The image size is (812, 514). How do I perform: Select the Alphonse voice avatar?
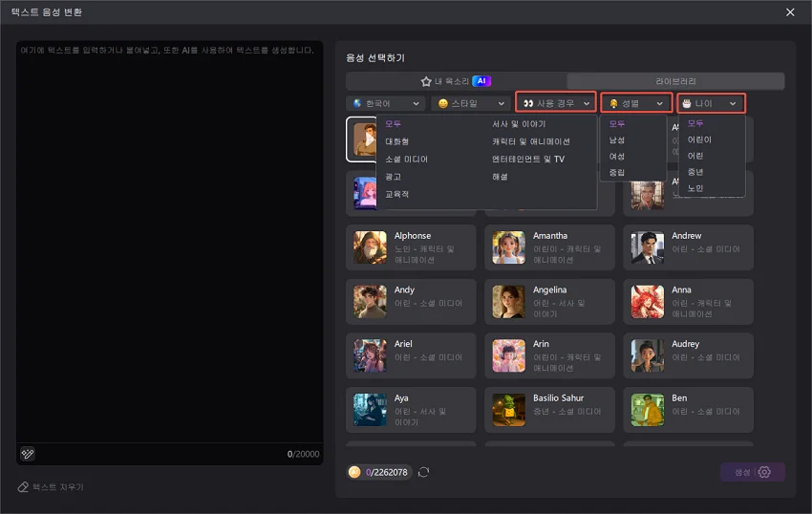[x=370, y=247]
